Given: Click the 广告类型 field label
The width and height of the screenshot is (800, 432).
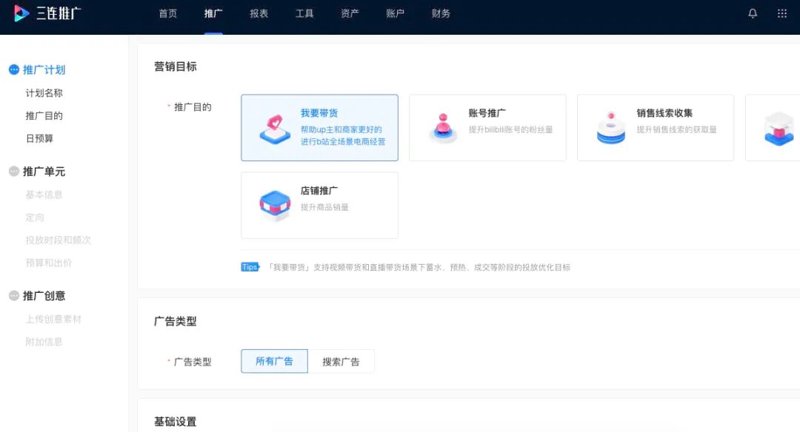Looking at the screenshot, I should (192, 362).
